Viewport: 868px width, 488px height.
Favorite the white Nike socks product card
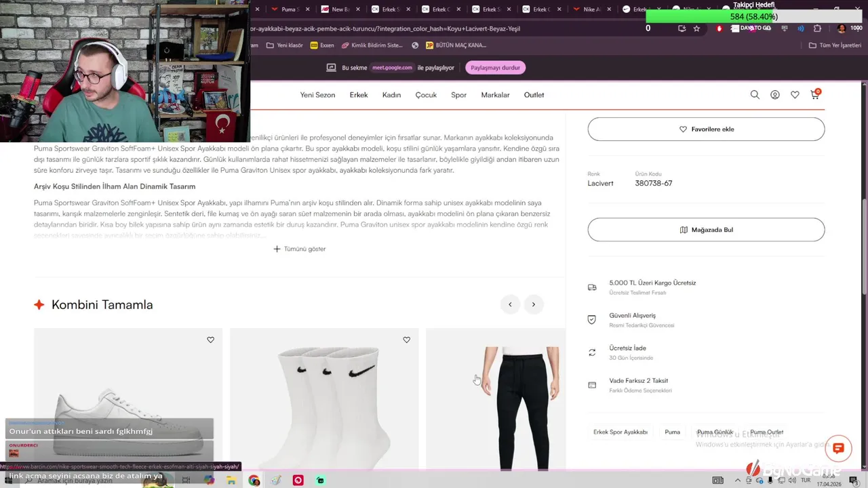point(406,340)
